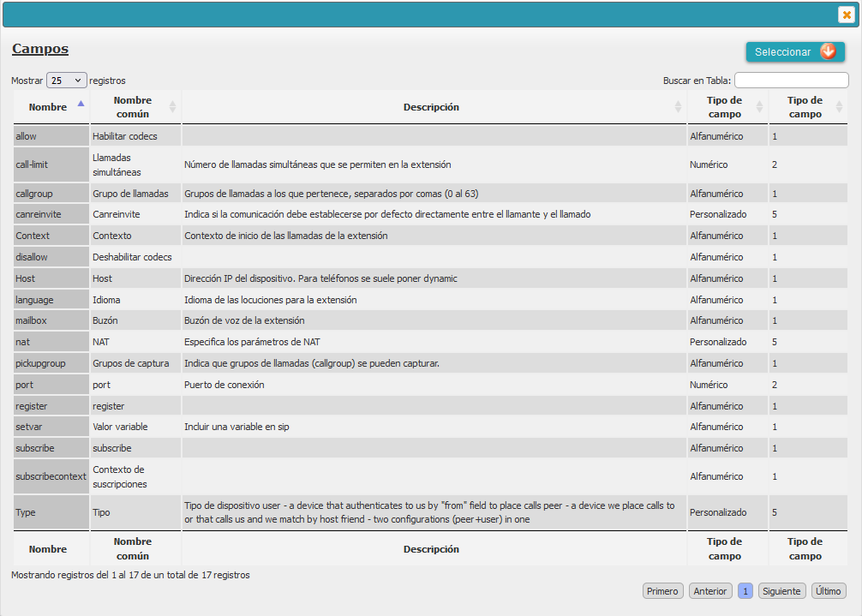Click the Valor variable cell
Viewport: 862px width, 616px height.
(x=135, y=427)
